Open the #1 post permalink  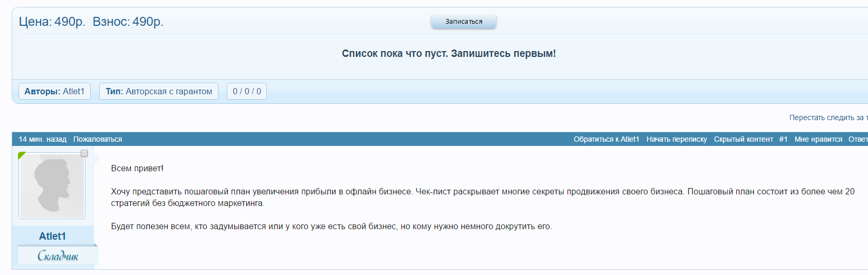point(783,139)
